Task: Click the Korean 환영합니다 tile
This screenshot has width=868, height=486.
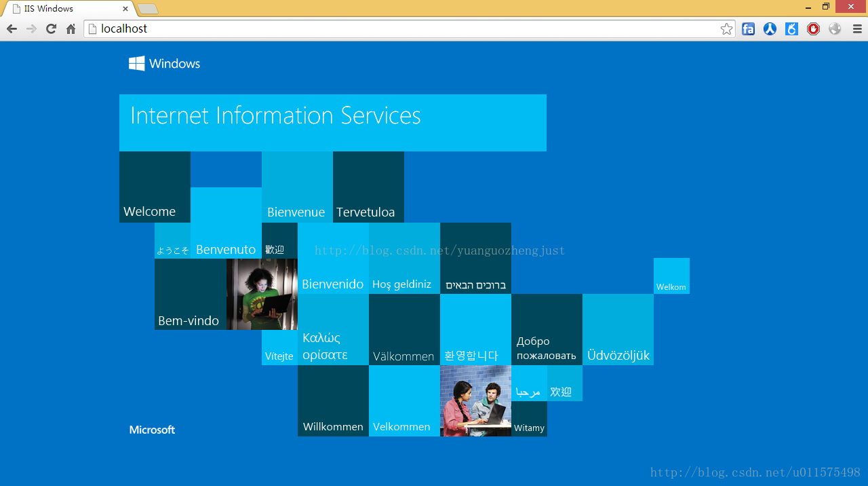Action: pos(475,329)
